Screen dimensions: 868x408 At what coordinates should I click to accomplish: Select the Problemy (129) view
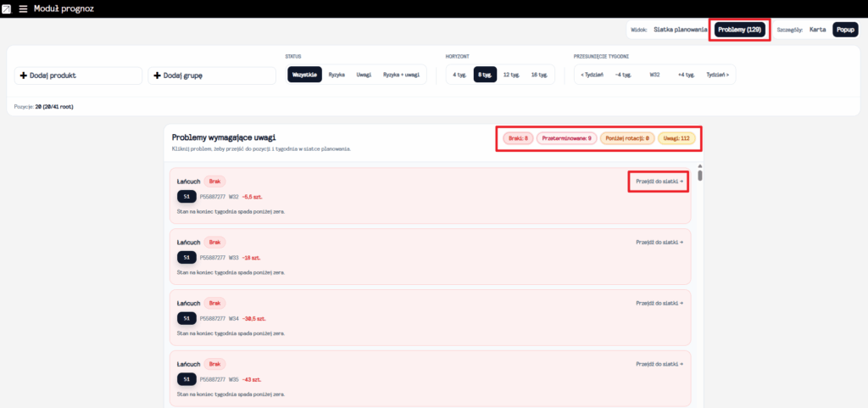tap(739, 30)
